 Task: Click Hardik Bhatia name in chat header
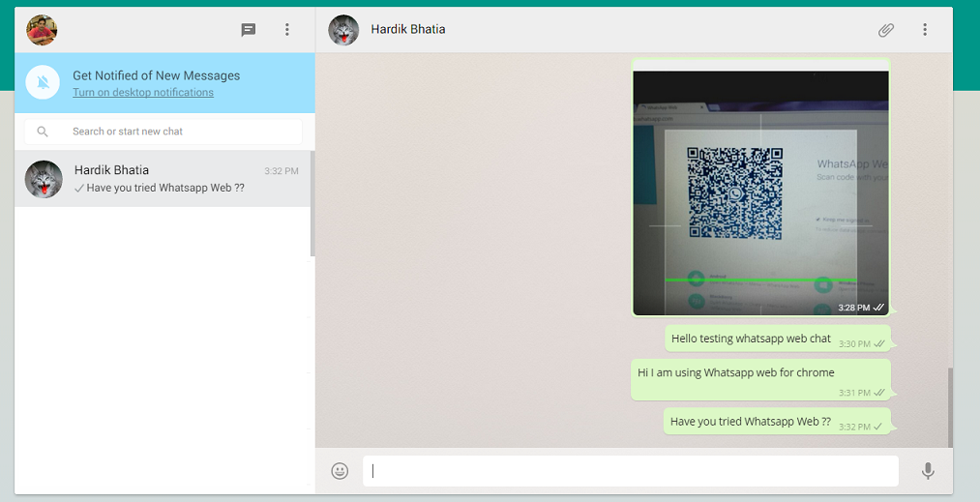(408, 29)
